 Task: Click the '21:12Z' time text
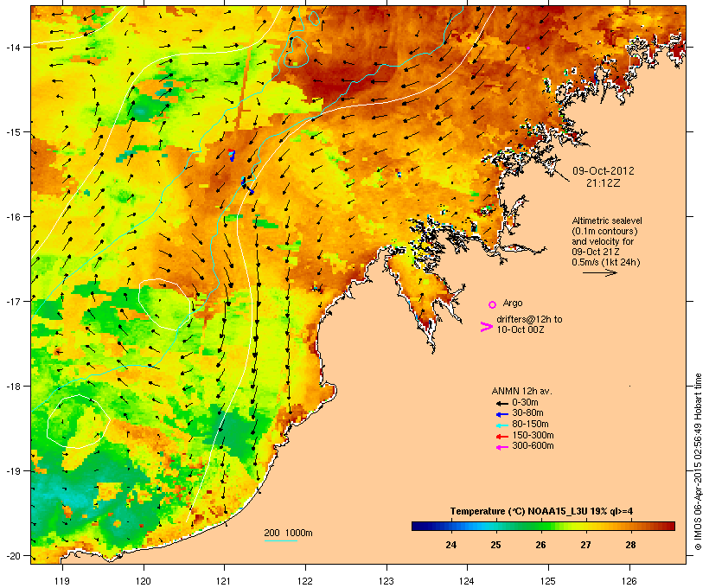pos(604,183)
